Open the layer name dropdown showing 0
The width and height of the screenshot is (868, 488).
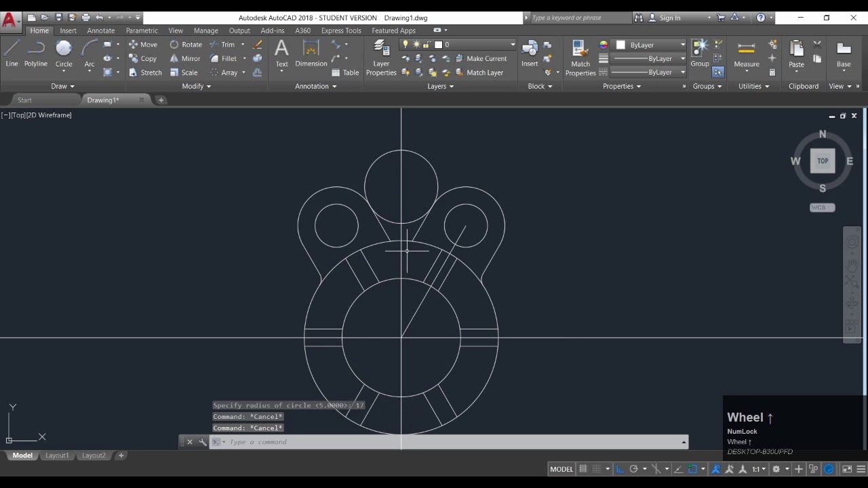coord(458,45)
